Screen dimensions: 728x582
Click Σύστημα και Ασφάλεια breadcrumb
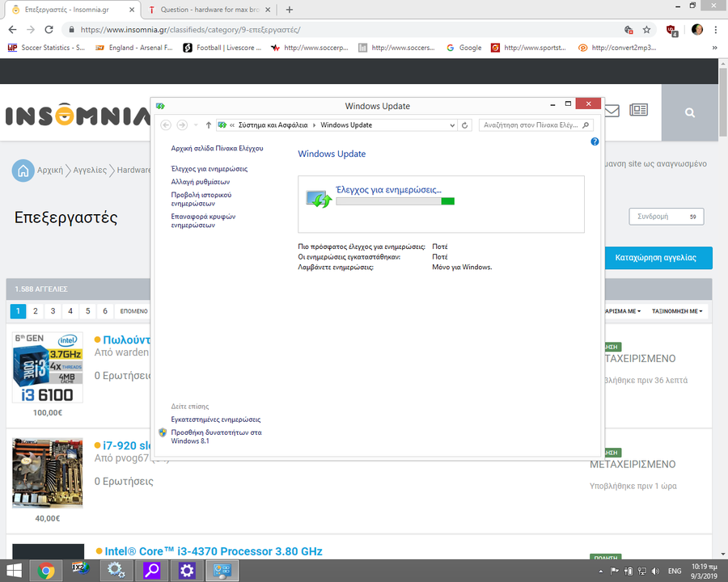273,124
